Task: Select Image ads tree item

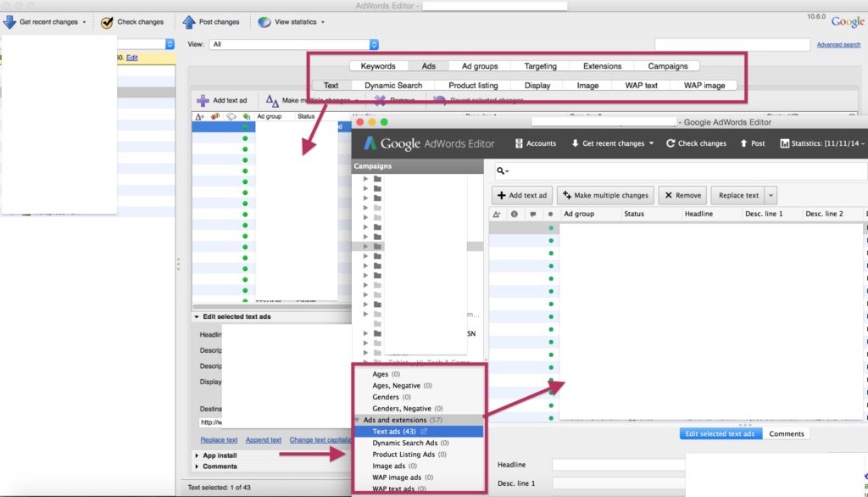Action: click(x=394, y=466)
